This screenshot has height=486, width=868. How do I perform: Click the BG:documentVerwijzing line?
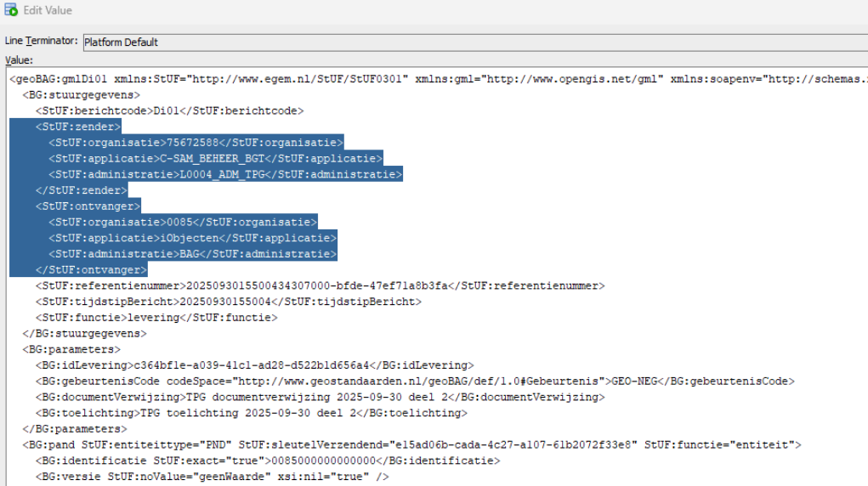(321, 398)
